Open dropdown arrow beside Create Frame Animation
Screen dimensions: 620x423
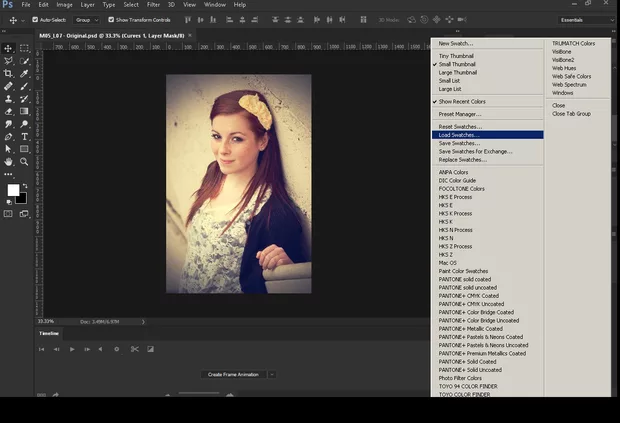(271, 374)
